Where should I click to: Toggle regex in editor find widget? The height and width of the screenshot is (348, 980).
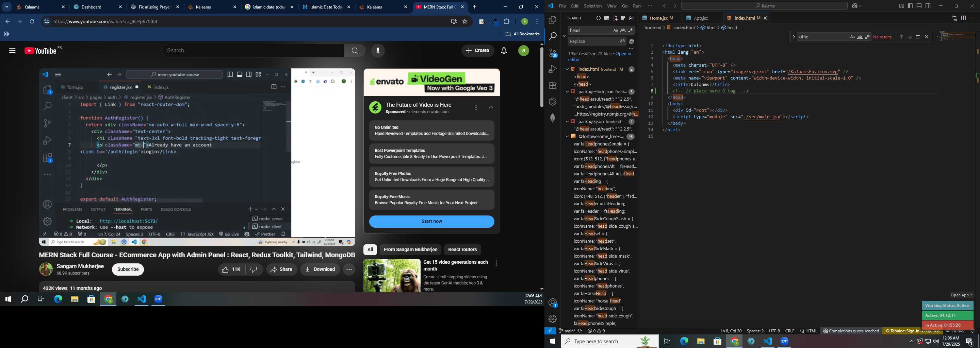[867, 37]
